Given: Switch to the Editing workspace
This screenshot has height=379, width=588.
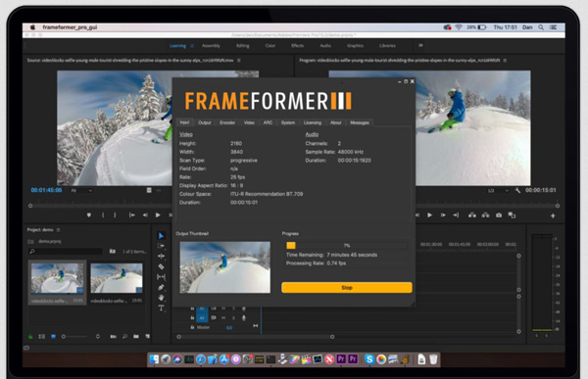Looking at the screenshot, I should pyautogui.click(x=243, y=46).
